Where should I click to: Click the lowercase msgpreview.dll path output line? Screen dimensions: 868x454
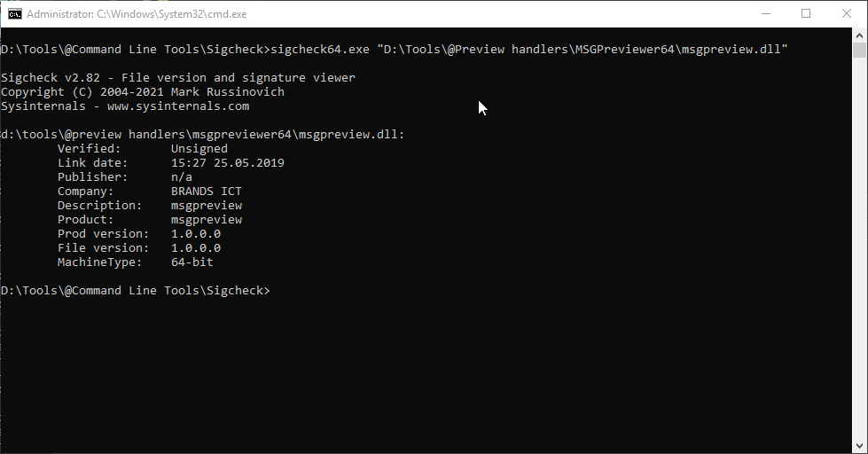[203, 135]
